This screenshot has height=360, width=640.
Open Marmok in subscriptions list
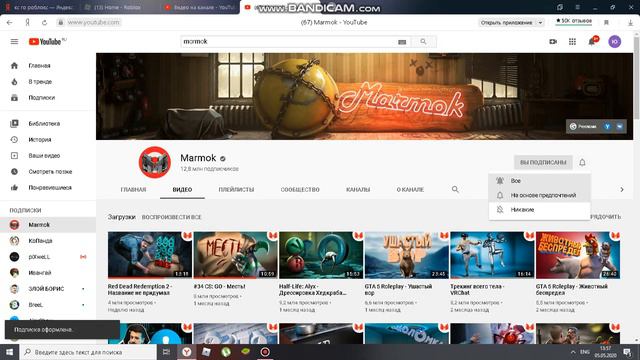48,225
